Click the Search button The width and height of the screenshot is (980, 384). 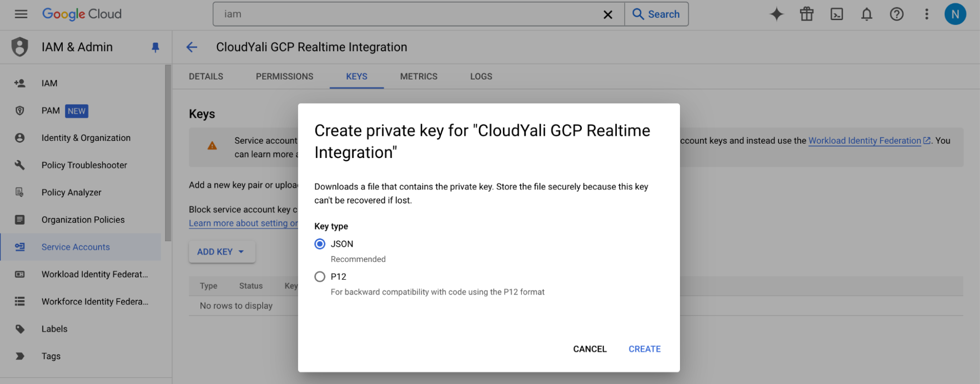point(656,14)
